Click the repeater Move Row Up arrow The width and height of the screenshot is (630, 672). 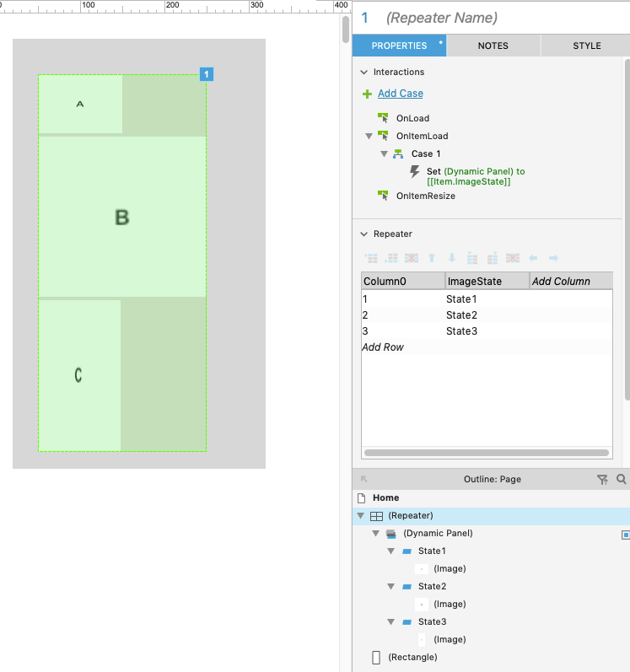pos(432,258)
